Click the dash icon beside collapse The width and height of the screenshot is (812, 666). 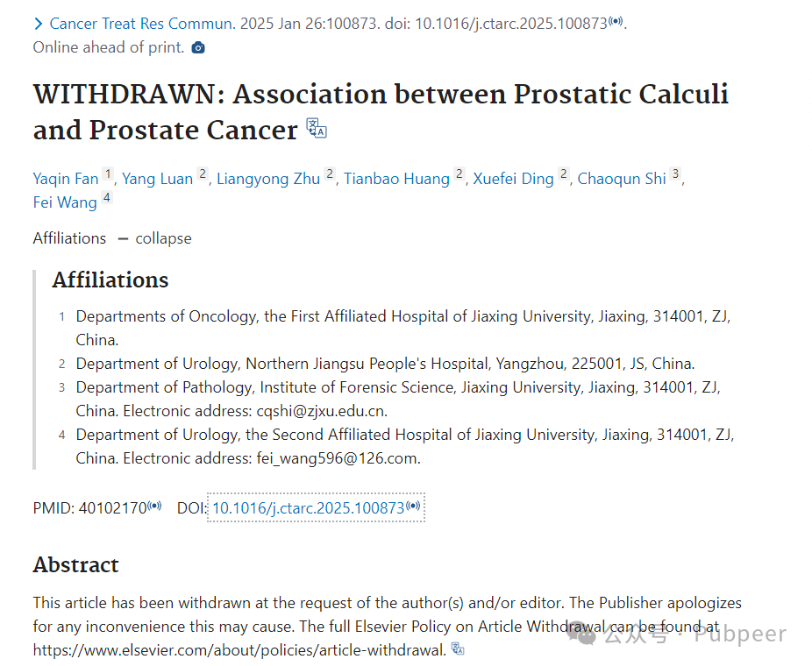pos(123,238)
